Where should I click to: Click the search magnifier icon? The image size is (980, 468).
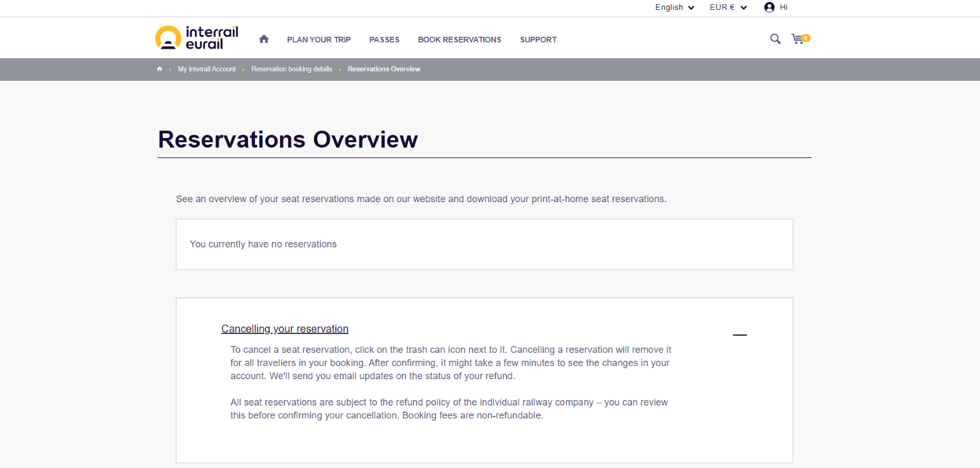(775, 39)
